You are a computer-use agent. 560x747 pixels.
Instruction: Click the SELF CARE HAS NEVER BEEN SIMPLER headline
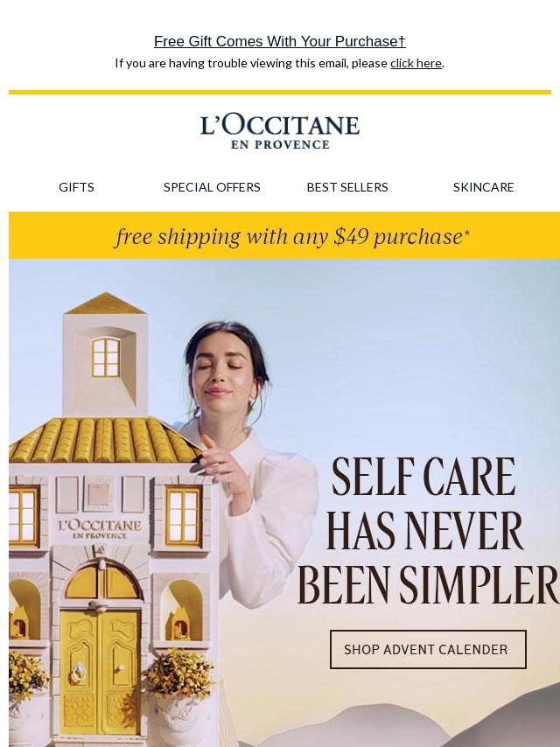[428, 530]
